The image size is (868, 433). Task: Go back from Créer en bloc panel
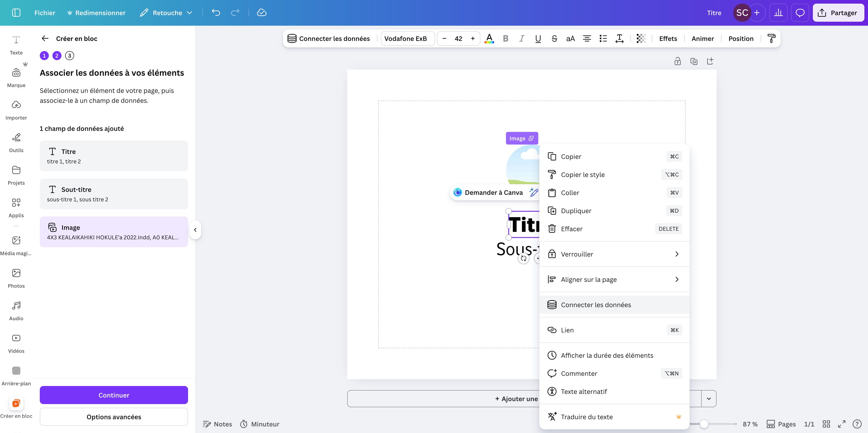45,38
